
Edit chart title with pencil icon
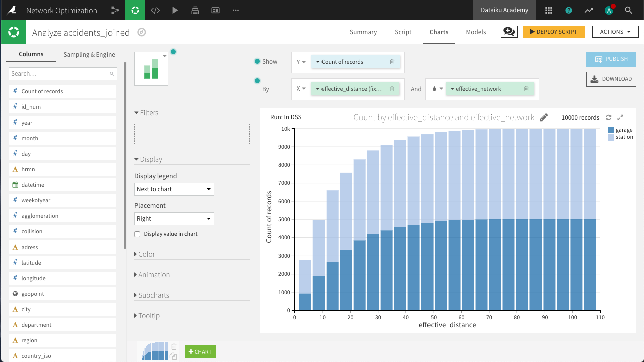(x=544, y=117)
